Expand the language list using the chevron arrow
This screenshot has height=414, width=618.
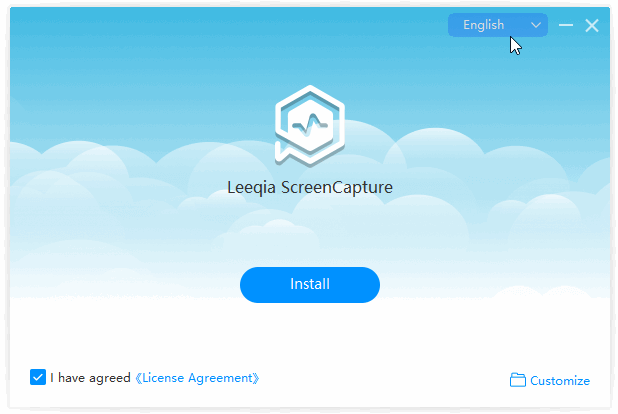coord(536,25)
